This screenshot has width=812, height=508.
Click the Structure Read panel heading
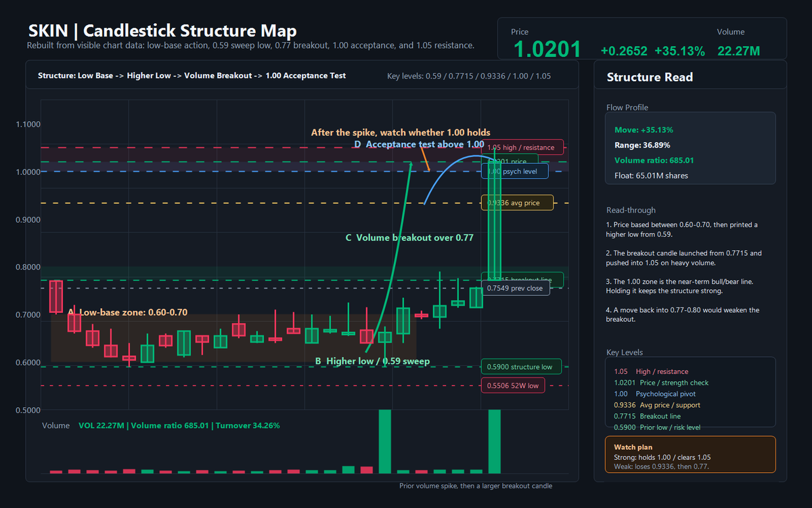click(650, 77)
